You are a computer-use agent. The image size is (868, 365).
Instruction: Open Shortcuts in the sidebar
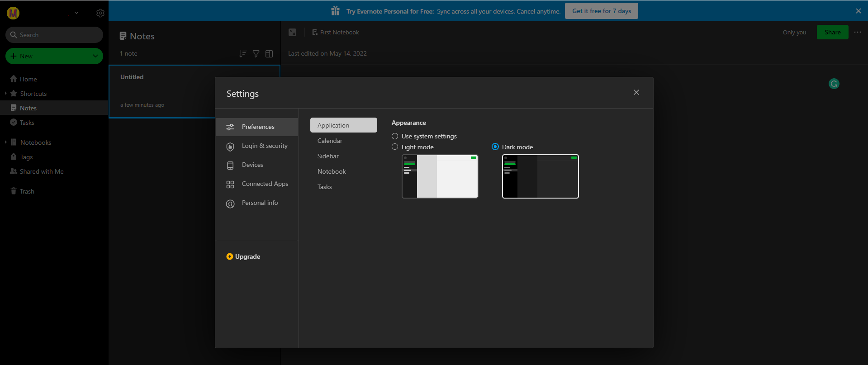pos(33,94)
